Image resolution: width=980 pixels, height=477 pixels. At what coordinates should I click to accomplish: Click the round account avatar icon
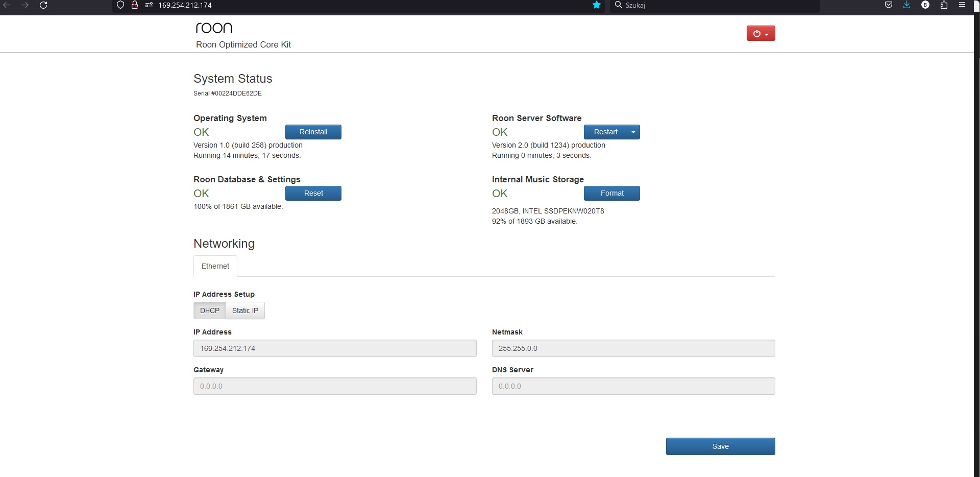[x=925, y=5]
